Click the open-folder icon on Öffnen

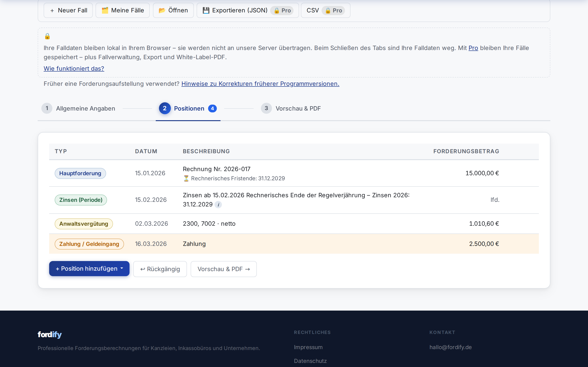point(162,11)
